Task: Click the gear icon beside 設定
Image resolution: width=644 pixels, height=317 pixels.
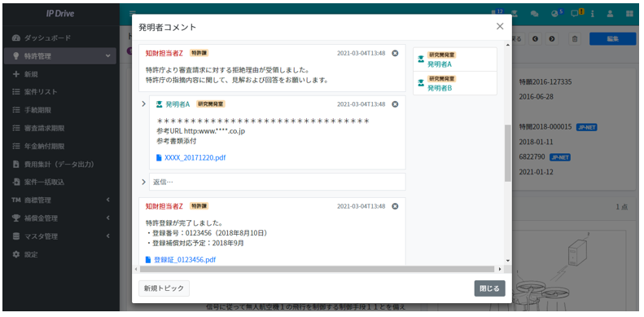Action: (x=16, y=254)
